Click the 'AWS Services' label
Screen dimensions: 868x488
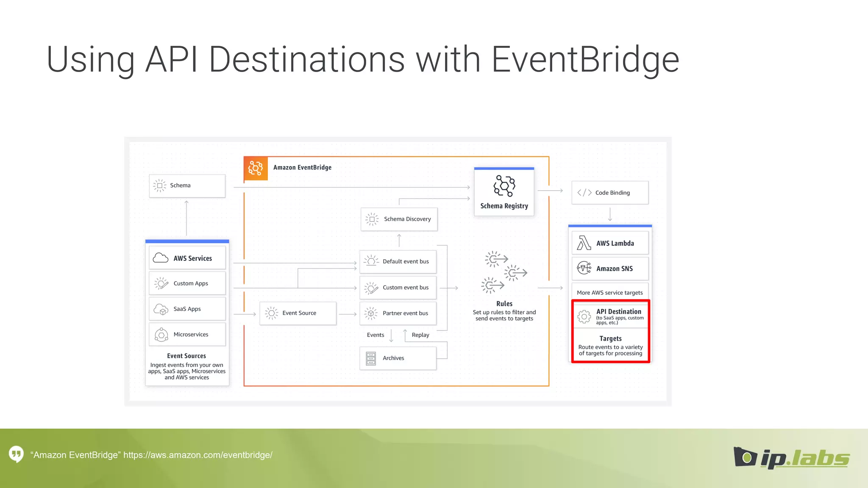tap(192, 258)
